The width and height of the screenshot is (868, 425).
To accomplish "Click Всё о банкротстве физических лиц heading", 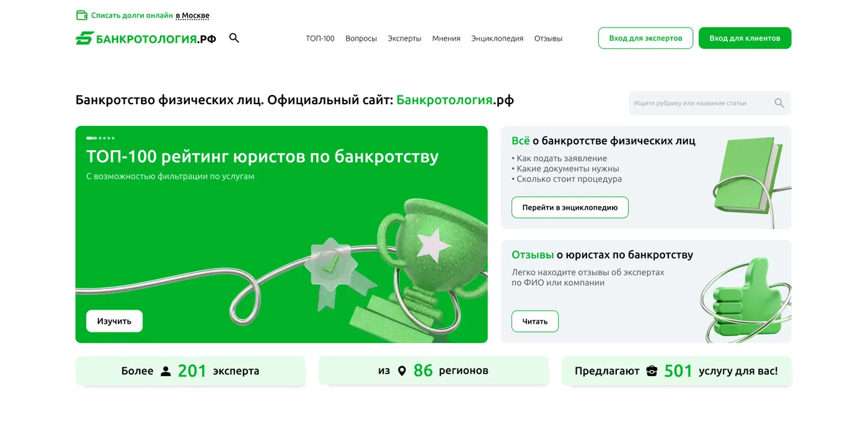I will click(x=603, y=141).
